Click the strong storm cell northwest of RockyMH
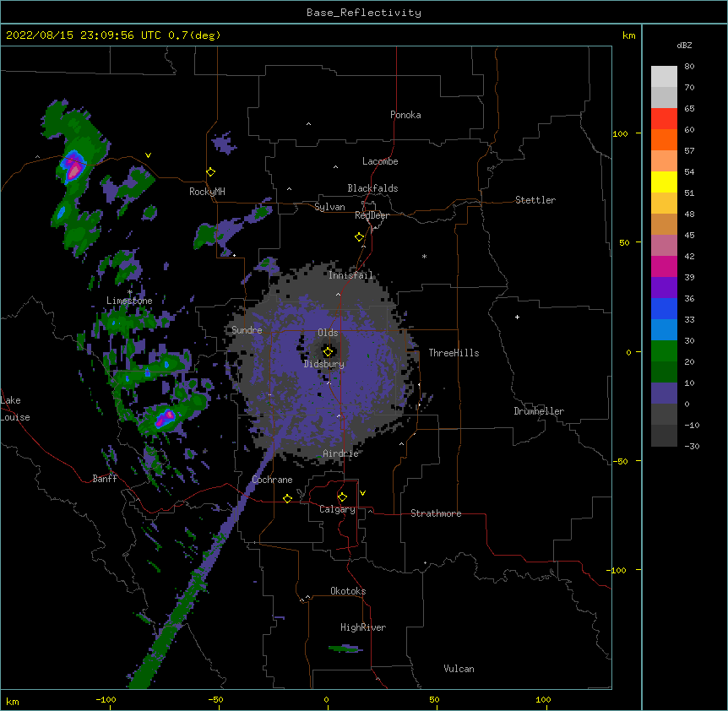728x711 pixels. (73, 167)
